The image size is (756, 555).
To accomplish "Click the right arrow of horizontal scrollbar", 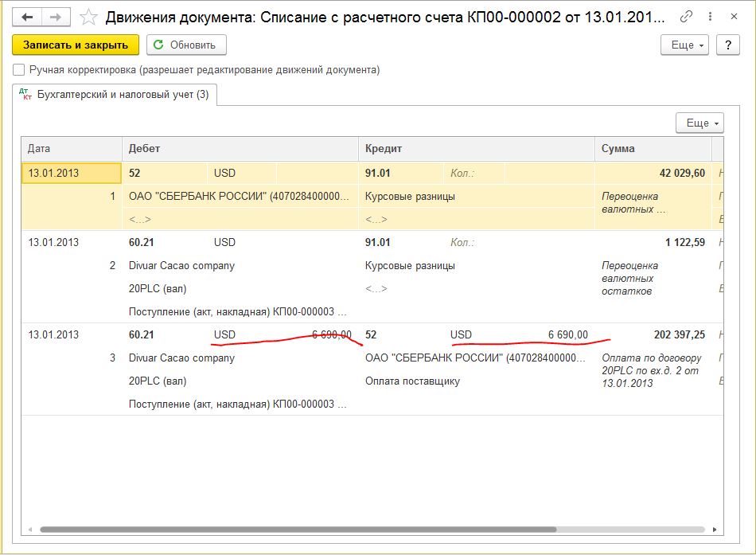I will [715, 530].
